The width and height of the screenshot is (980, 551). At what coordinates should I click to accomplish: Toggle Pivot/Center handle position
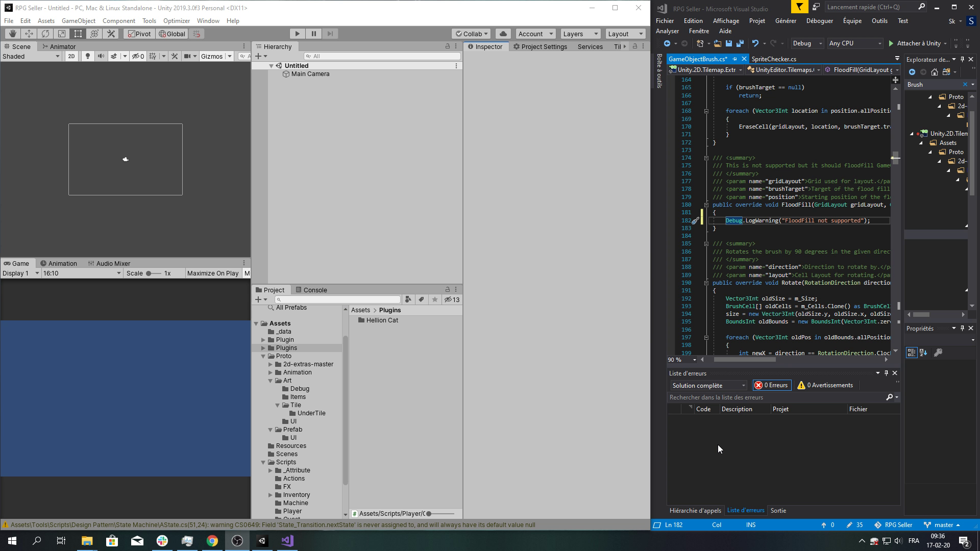[139, 34]
